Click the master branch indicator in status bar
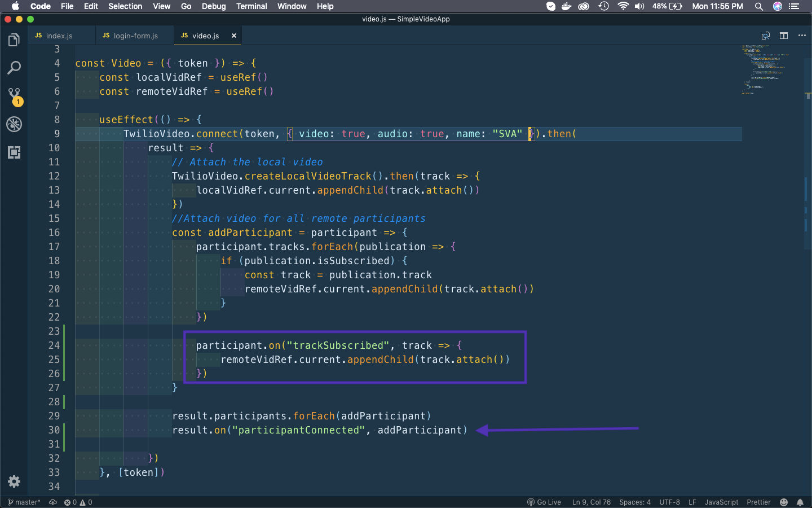This screenshot has width=812, height=508. [24, 502]
